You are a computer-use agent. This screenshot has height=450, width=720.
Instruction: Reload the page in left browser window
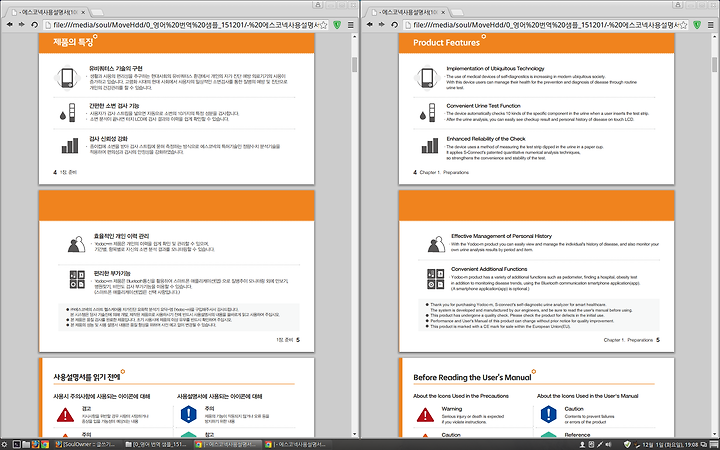[34, 25]
